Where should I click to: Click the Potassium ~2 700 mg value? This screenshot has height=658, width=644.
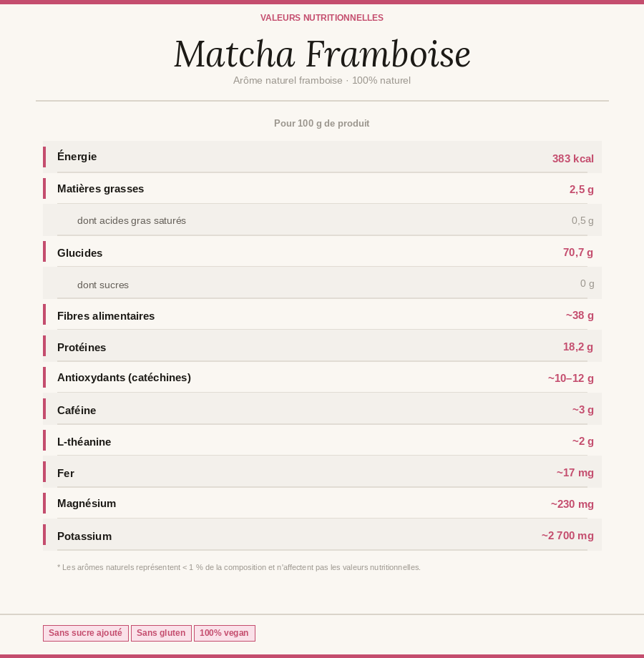[x=567, y=536]
